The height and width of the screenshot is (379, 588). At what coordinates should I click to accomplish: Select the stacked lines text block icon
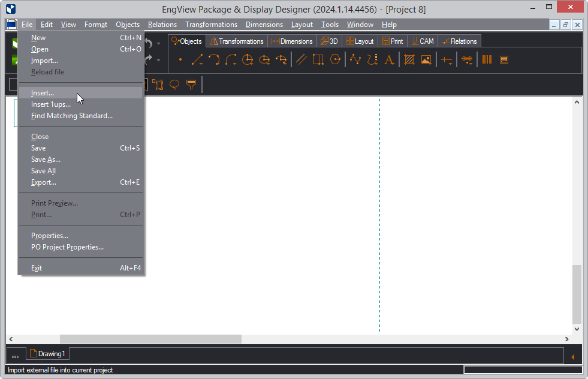pos(504,59)
